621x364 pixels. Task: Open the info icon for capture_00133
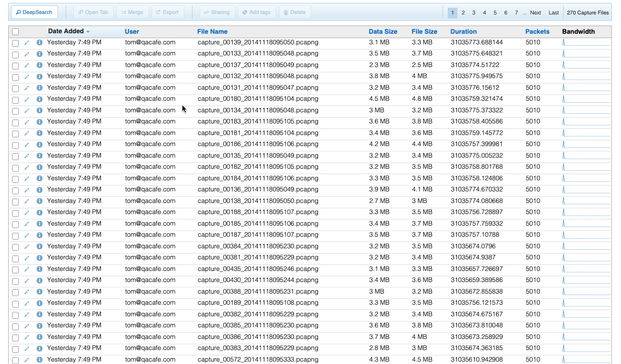(x=40, y=54)
